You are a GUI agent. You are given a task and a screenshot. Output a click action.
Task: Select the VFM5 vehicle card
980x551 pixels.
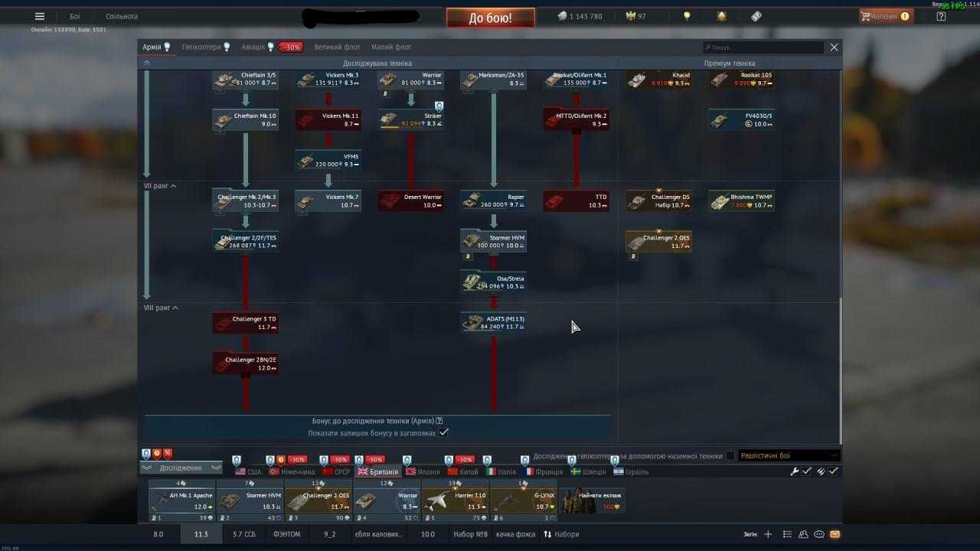[x=328, y=160]
